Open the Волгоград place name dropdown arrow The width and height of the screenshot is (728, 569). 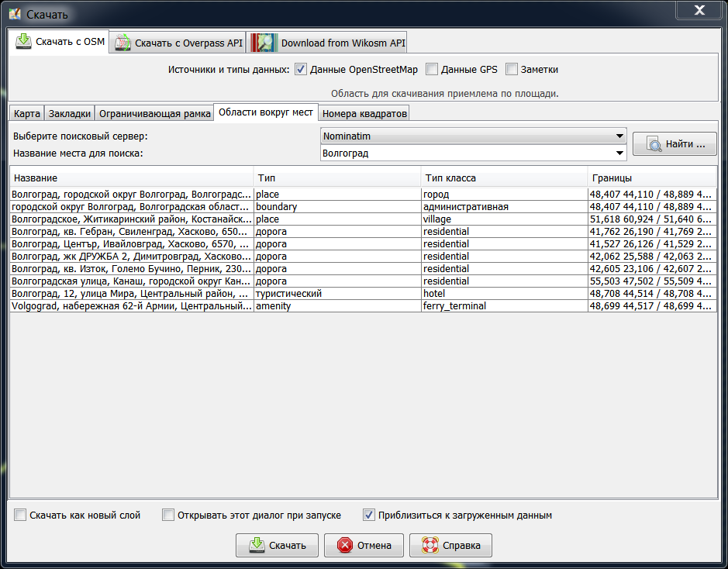tap(619, 153)
